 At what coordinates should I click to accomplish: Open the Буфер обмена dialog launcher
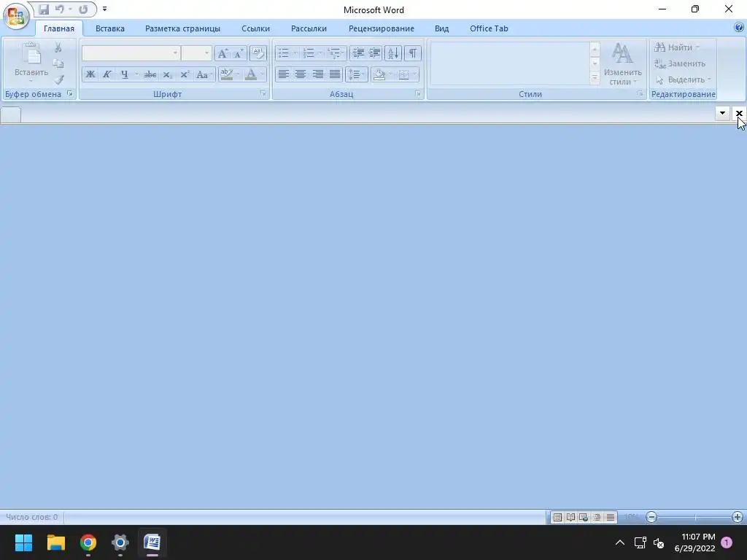tap(70, 94)
